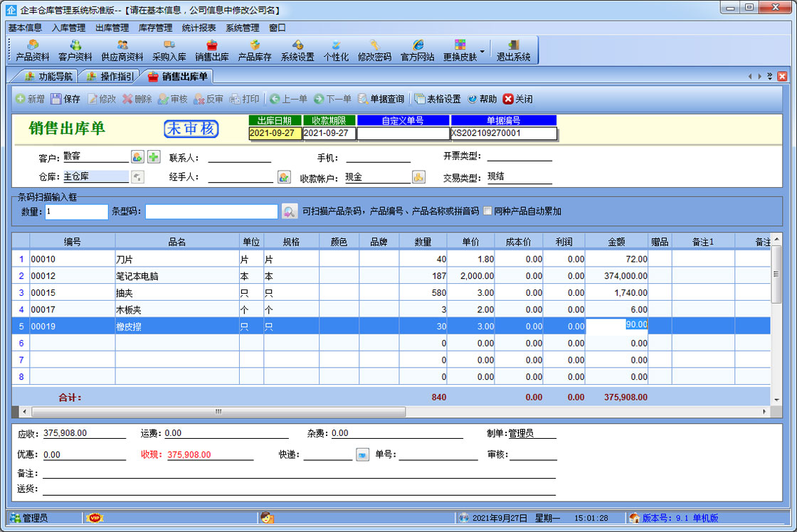Click the 快递 courier selection icon
The width and height of the screenshot is (797, 532).
point(362,454)
